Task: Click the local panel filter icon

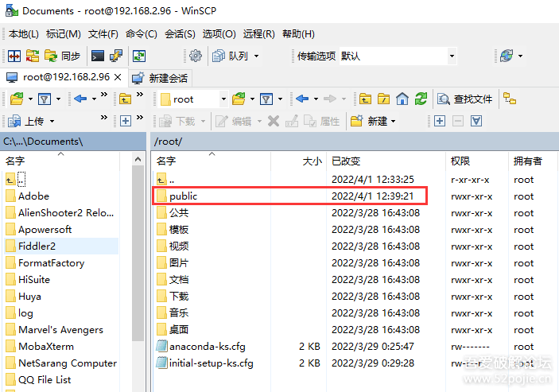Action: 45,99
